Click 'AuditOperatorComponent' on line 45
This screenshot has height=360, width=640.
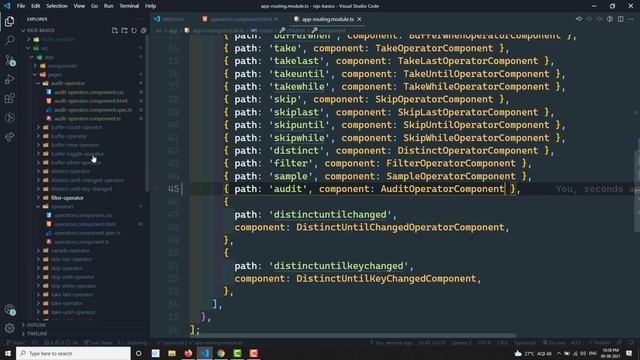442,189
